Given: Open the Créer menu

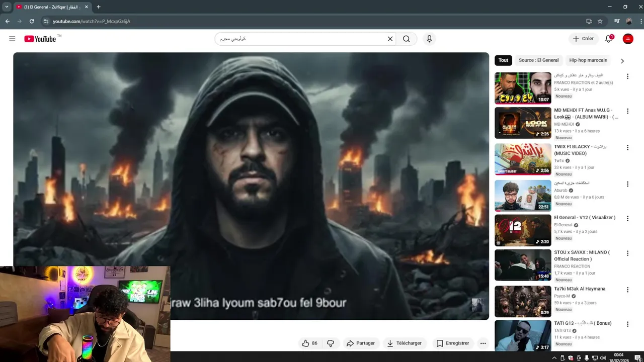Looking at the screenshot, I should pyautogui.click(x=583, y=39).
